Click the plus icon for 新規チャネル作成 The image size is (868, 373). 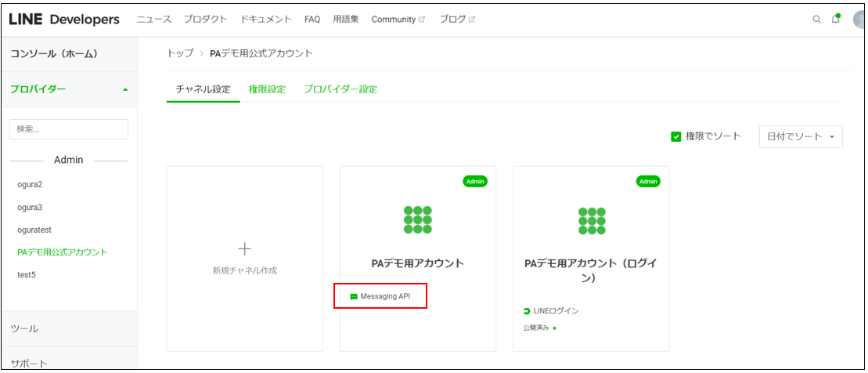point(245,249)
